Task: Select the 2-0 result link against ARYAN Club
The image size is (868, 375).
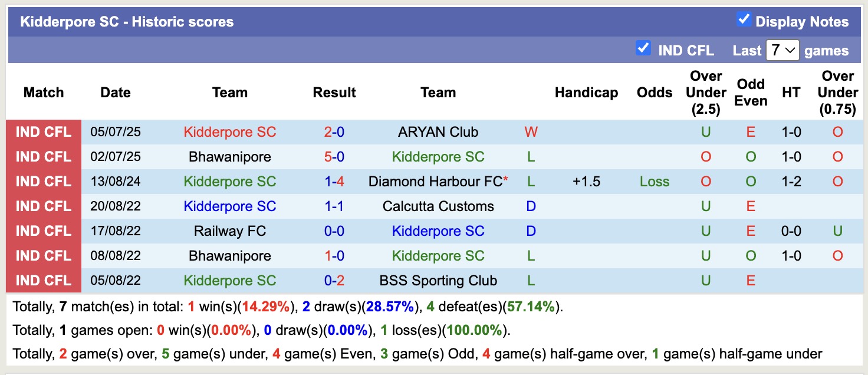Action: 334,131
